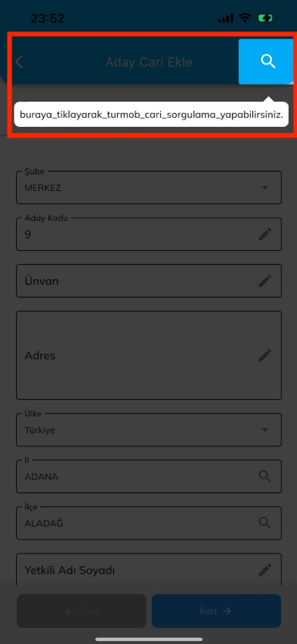Open the Ülke dropdown showing Türkiye

[x=148, y=429]
